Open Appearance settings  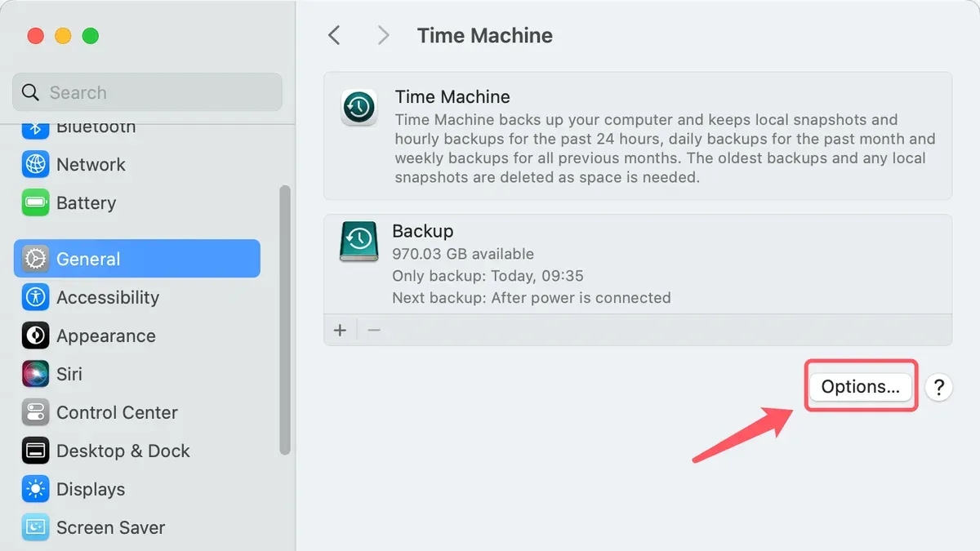coord(137,335)
